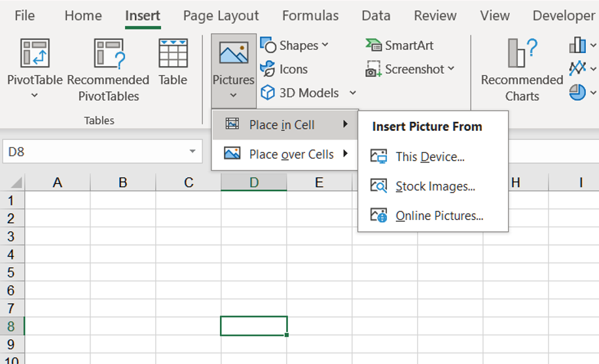
Task: Insert a SmartArt graphic
Action: (400, 46)
